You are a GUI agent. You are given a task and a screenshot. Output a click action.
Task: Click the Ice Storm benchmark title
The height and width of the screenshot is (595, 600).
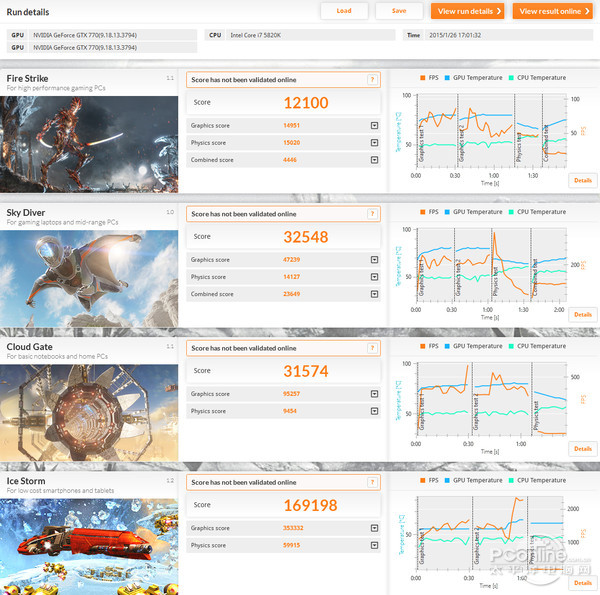coord(26,481)
